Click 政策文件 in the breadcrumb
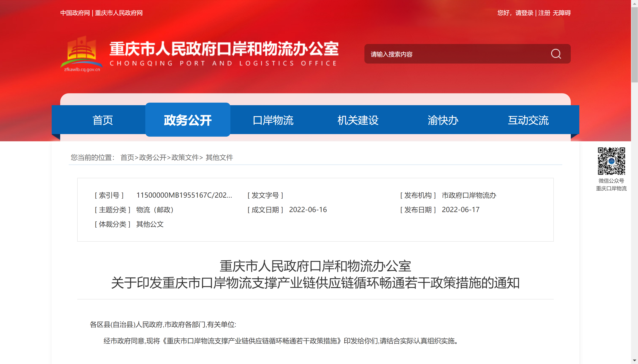Viewport: 638px width, 364px height. (x=185, y=157)
